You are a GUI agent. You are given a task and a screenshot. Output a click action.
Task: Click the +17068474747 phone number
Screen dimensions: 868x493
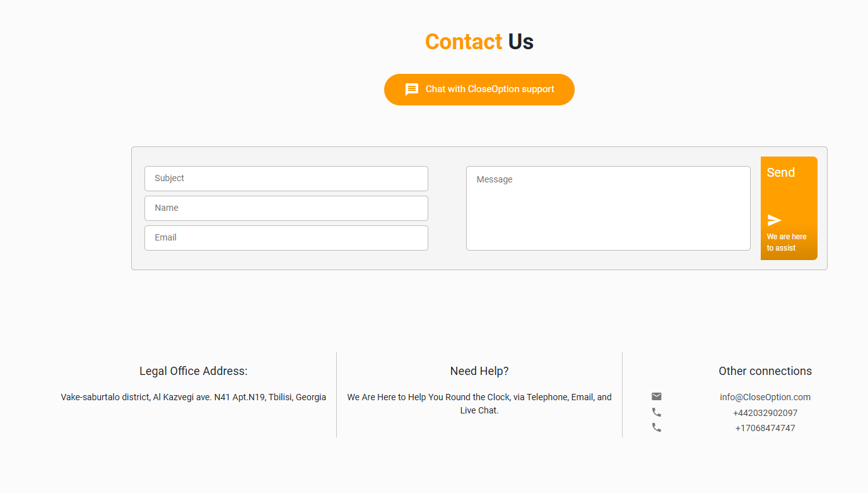coord(765,428)
